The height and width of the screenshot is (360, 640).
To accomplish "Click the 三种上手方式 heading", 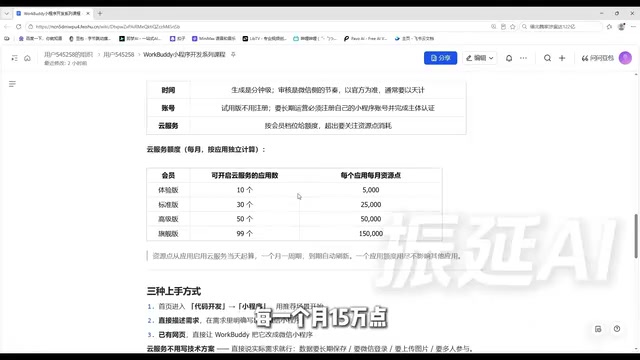I will pyautogui.click(x=174, y=291).
